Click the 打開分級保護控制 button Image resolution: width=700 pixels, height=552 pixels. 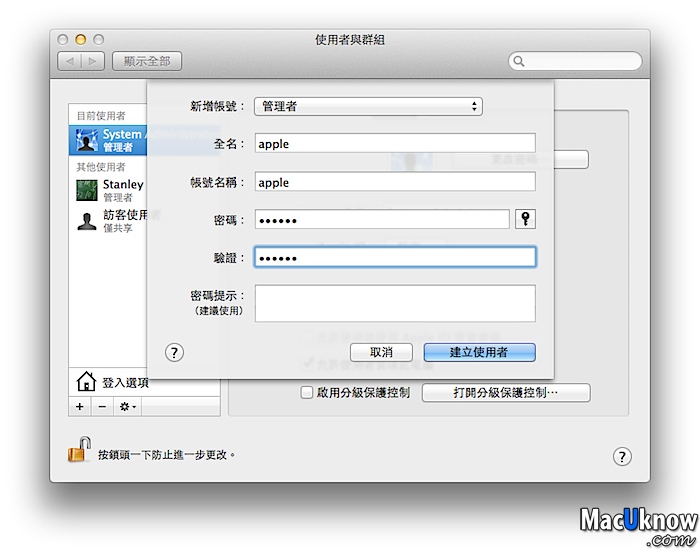tap(505, 393)
